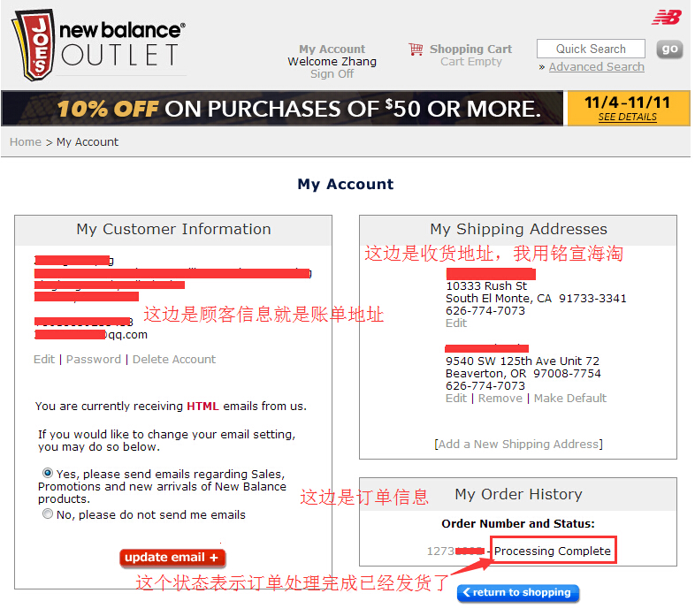
Task: Click the shopping cart icon
Action: coord(416,49)
